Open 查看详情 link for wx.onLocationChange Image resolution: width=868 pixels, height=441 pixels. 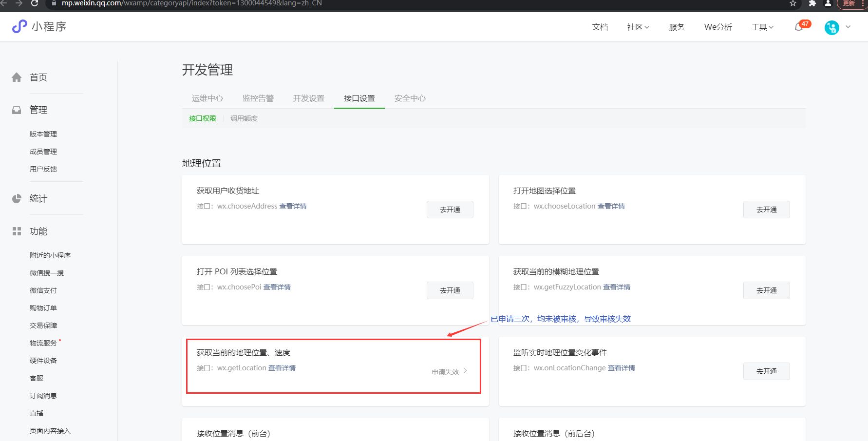point(622,368)
